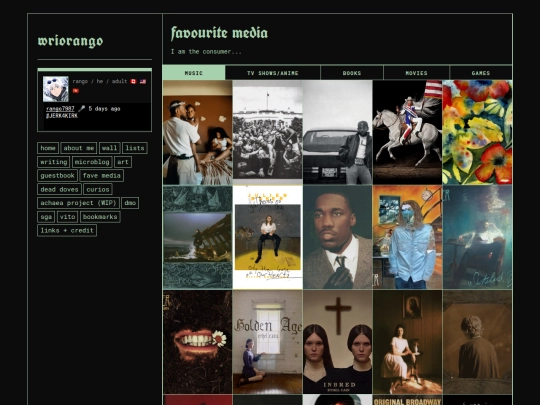Click the dmo nav button
The width and height of the screenshot is (540, 405).
tap(130, 203)
